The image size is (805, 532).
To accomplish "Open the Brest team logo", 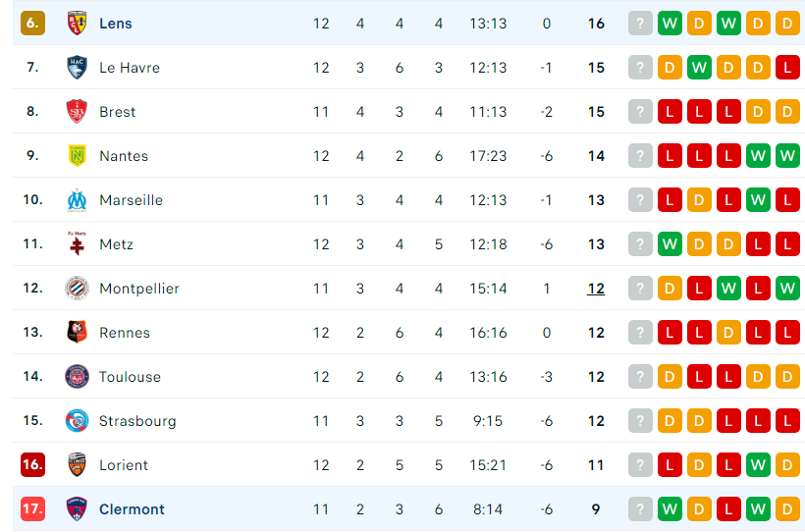I will pyautogui.click(x=77, y=112).
